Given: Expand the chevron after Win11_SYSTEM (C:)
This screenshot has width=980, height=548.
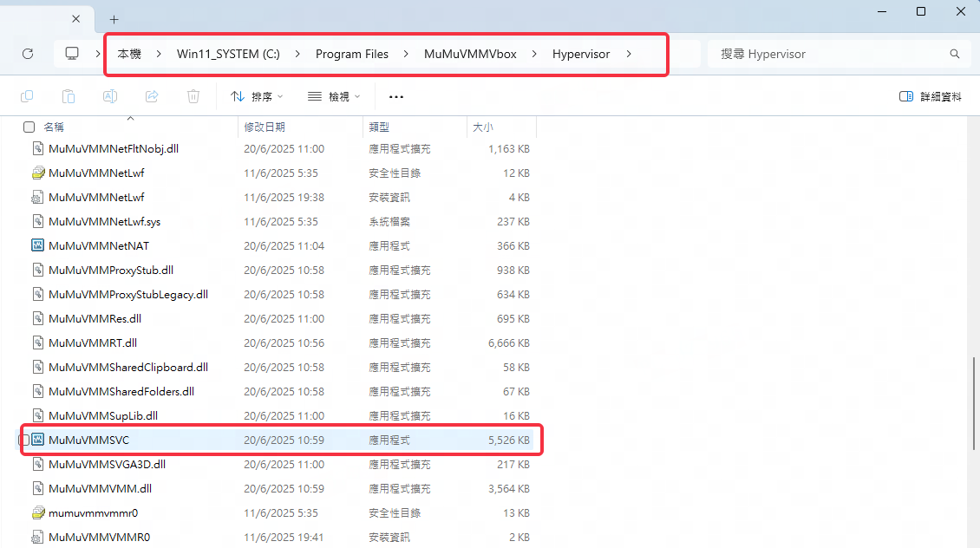Looking at the screenshot, I should click(x=297, y=54).
